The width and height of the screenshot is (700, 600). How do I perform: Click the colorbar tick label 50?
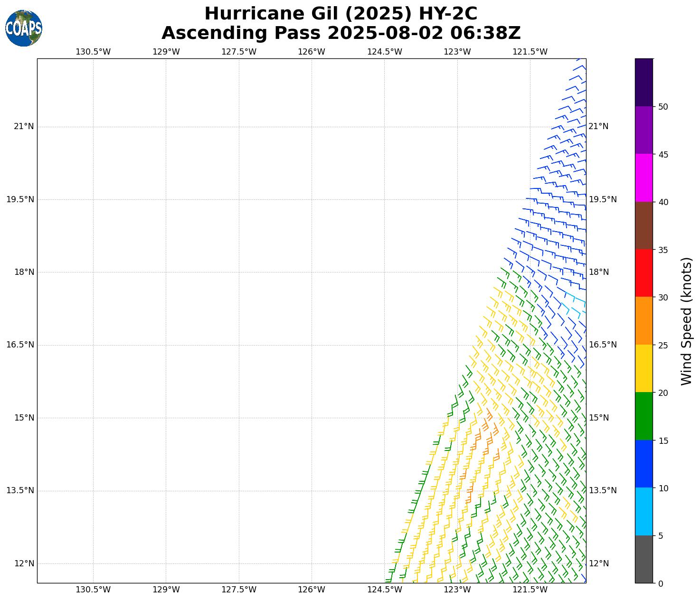click(x=663, y=107)
